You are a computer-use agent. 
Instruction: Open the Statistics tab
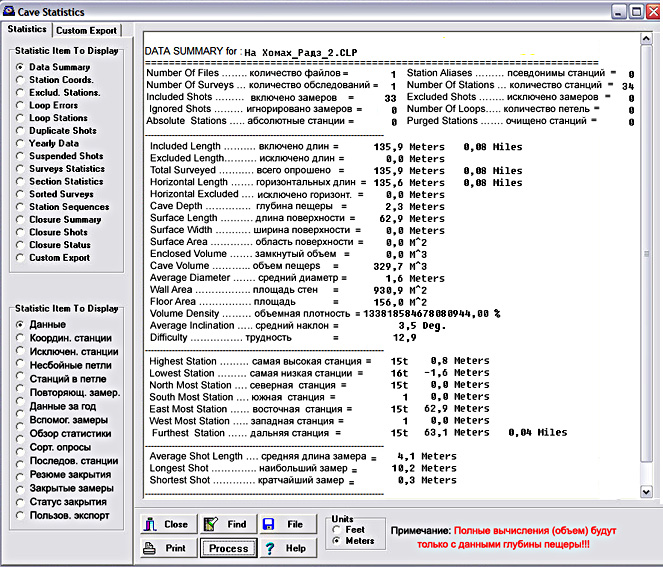(27, 29)
